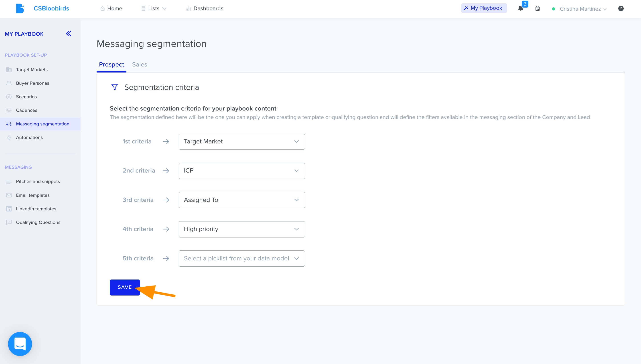Viewport: 641px width, 364px height.
Task: Switch to the Prospect tab
Action: coord(111,64)
